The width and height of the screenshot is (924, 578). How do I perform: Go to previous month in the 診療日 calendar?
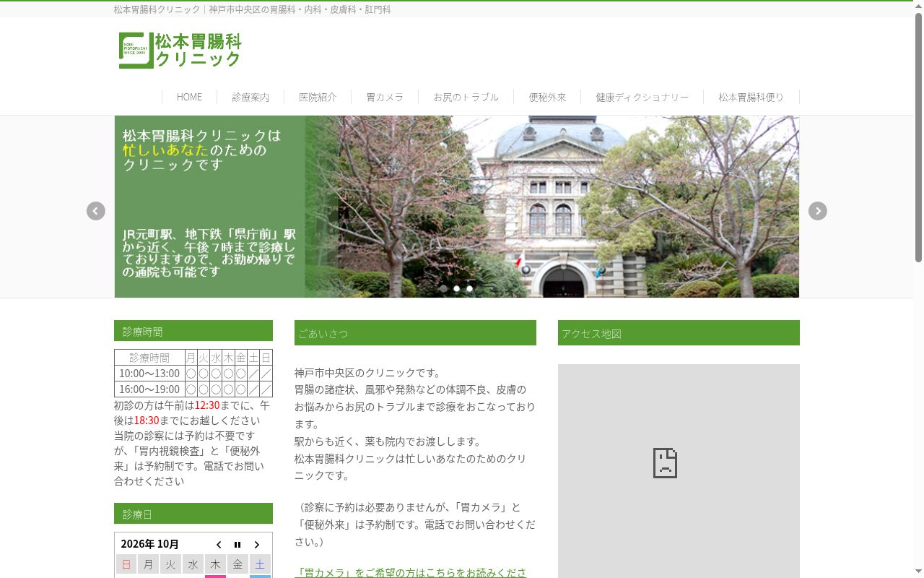tap(219, 545)
